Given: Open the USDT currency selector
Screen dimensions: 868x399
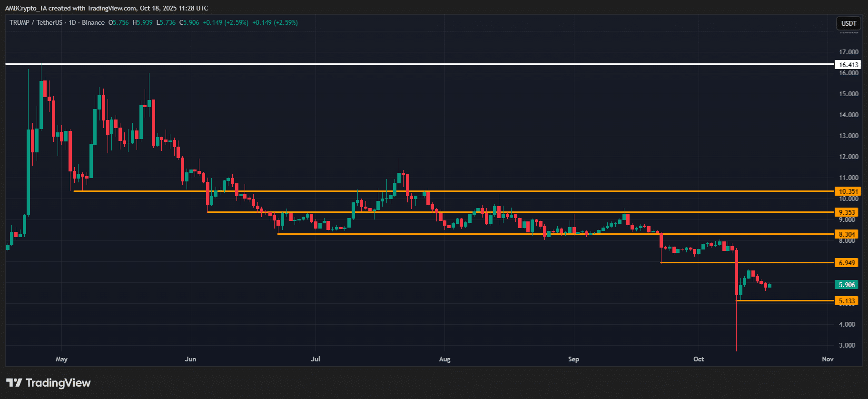Looking at the screenshot, I should 848,23.
